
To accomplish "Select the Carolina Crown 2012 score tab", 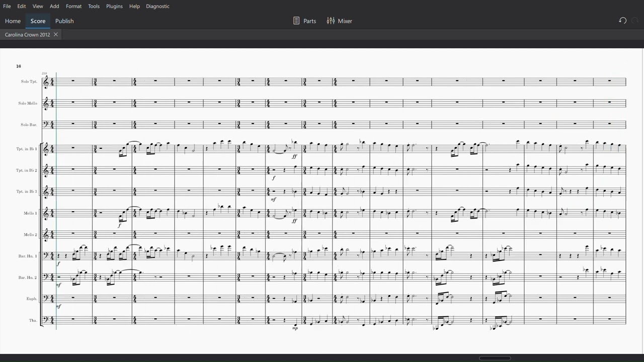I will coord(28,35).
